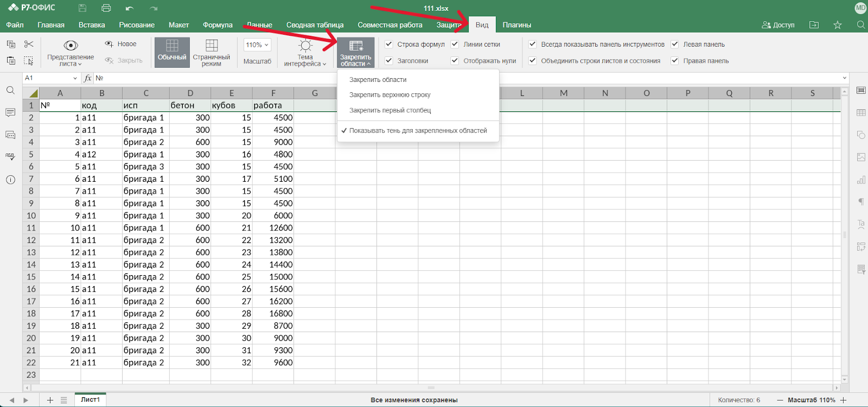Switch to the Сводная таблица tab
This screenshot has height=407, width=868.
coord(315,25)
